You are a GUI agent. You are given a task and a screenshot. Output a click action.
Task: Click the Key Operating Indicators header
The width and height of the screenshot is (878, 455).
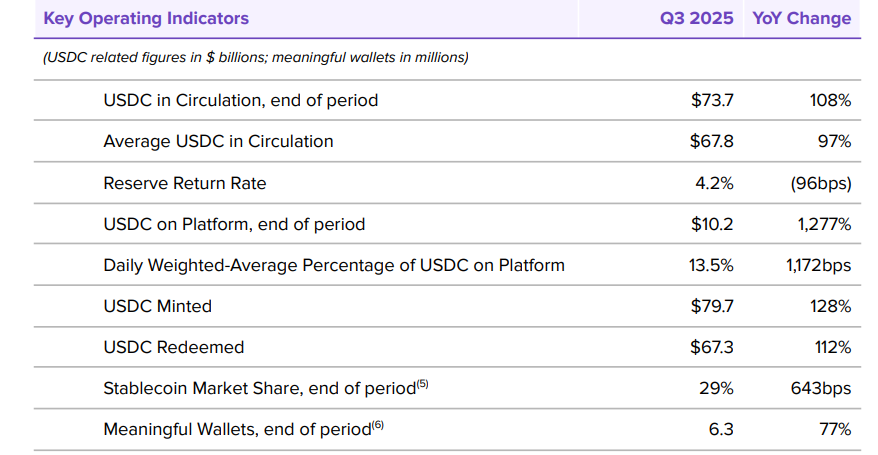coord(146,18)
